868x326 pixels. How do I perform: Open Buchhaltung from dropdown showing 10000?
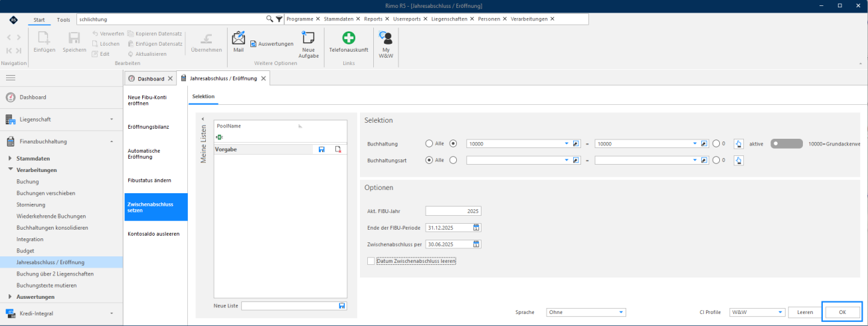pos(566,143)
